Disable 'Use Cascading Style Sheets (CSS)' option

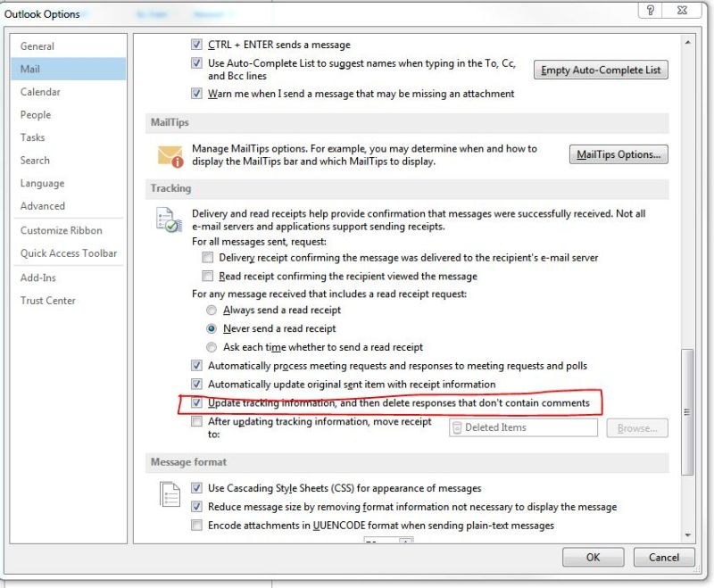click(196, 488)
